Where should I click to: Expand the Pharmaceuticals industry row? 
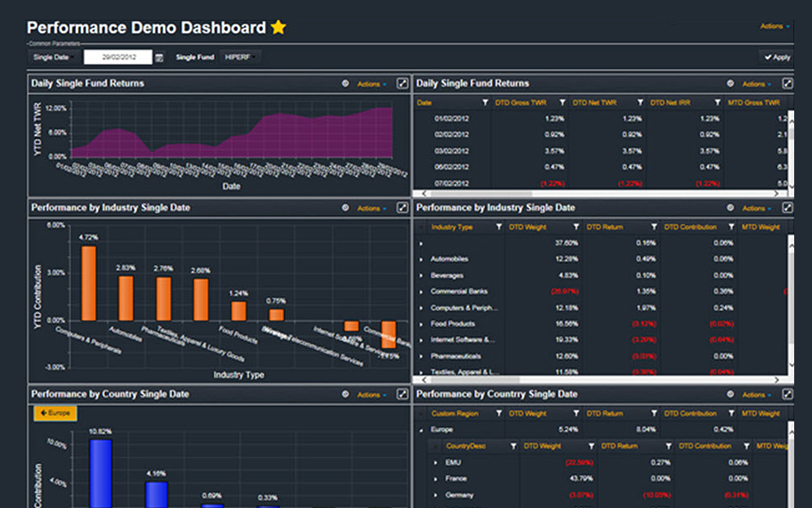421,357
